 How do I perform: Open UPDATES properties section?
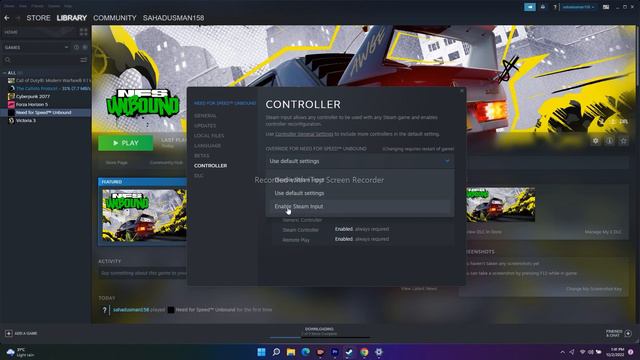click(x=205, y=126)
